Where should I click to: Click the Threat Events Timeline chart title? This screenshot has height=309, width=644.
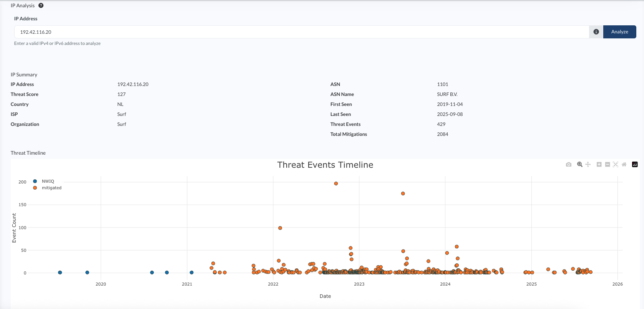coord(325,165)
